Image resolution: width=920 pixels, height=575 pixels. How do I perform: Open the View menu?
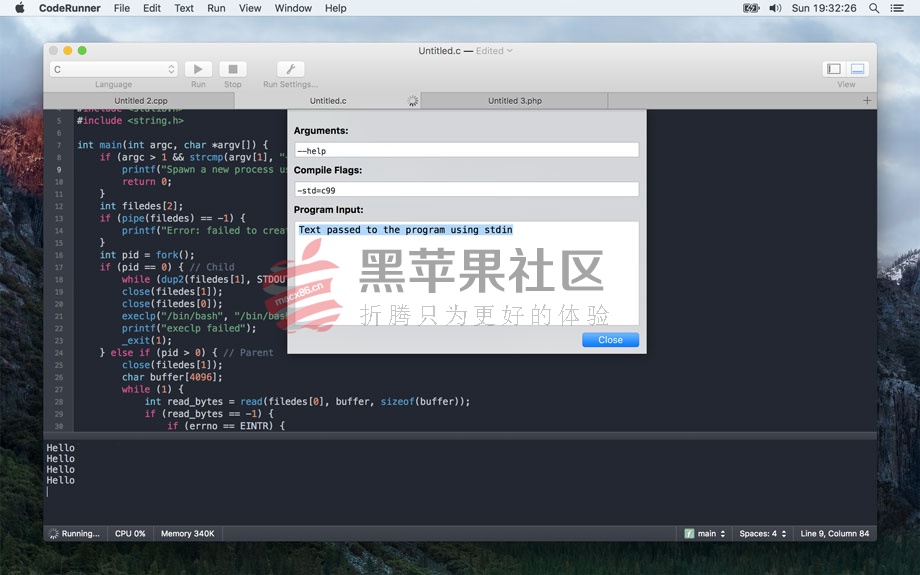(x=250, y=8)
